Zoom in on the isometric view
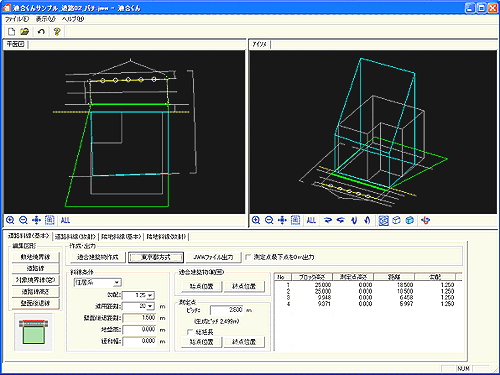 (x=256, y=220)
